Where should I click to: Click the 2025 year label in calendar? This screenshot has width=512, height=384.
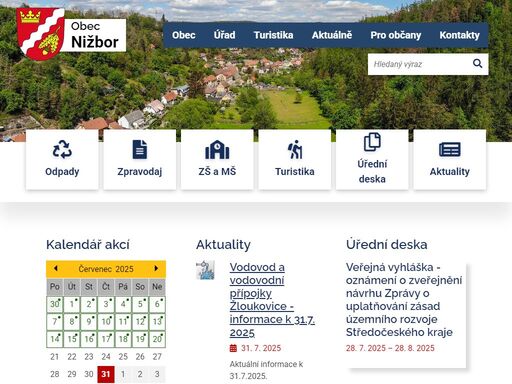[x=124, y=269]
